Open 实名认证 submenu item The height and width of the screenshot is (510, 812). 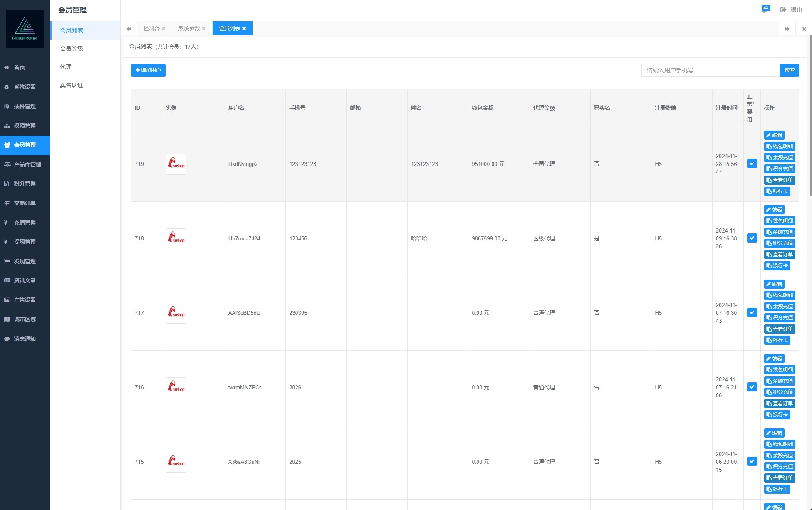coord(72,85)
